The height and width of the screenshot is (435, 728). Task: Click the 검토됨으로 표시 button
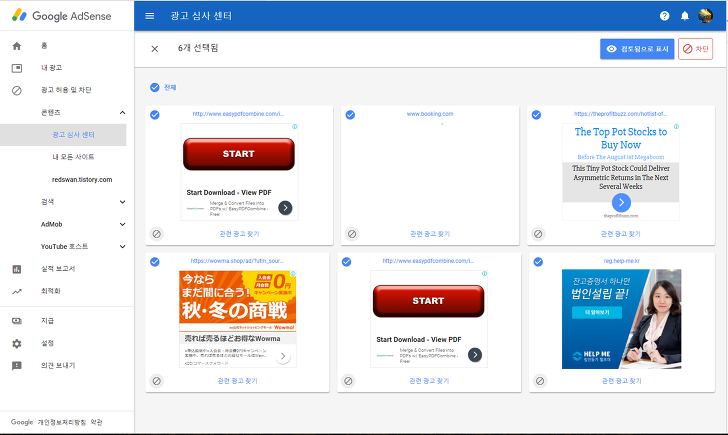pyautogui.click(x=637, y=49)
